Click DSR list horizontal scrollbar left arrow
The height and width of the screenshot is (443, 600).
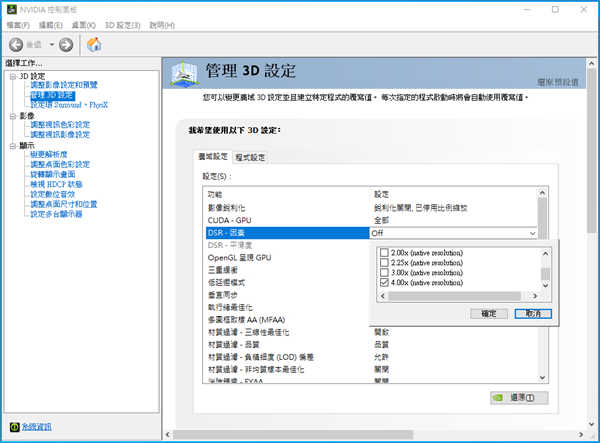pos(383,296)
